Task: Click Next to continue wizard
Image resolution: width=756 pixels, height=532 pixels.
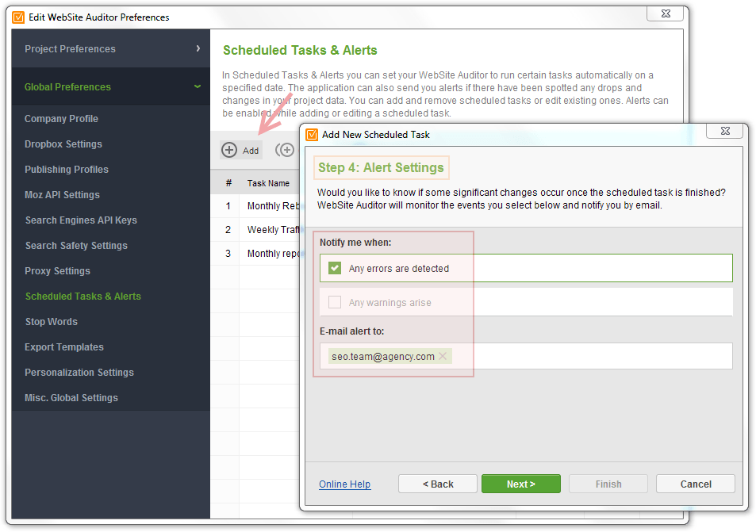Action: click(520, 484)
